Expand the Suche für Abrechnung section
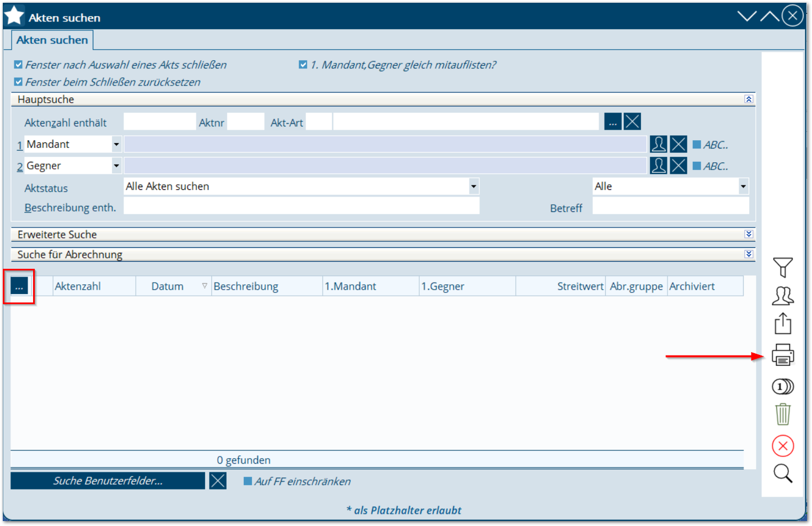 tap(749, 254)
